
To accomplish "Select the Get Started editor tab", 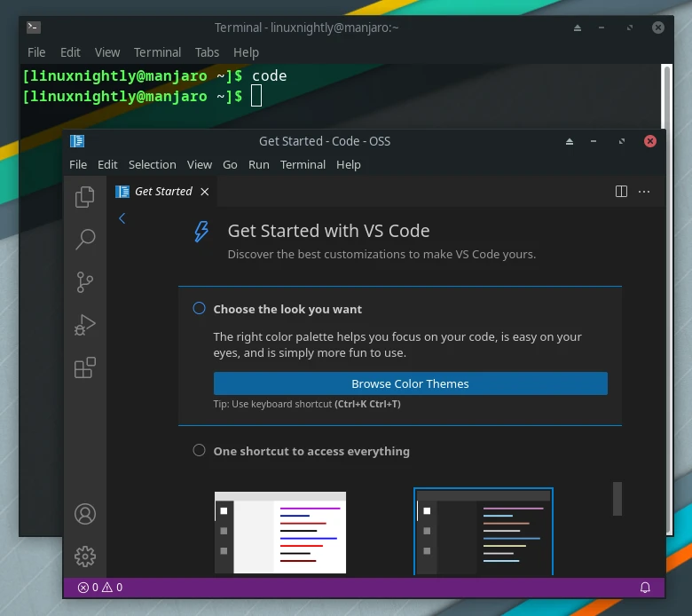I will (161, 192).
